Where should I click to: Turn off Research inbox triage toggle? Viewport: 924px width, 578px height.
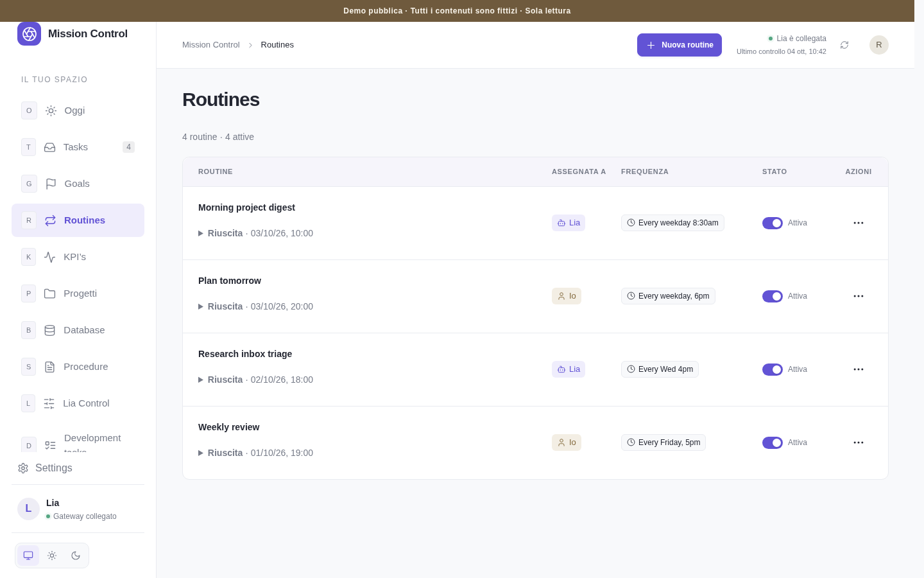773,369
